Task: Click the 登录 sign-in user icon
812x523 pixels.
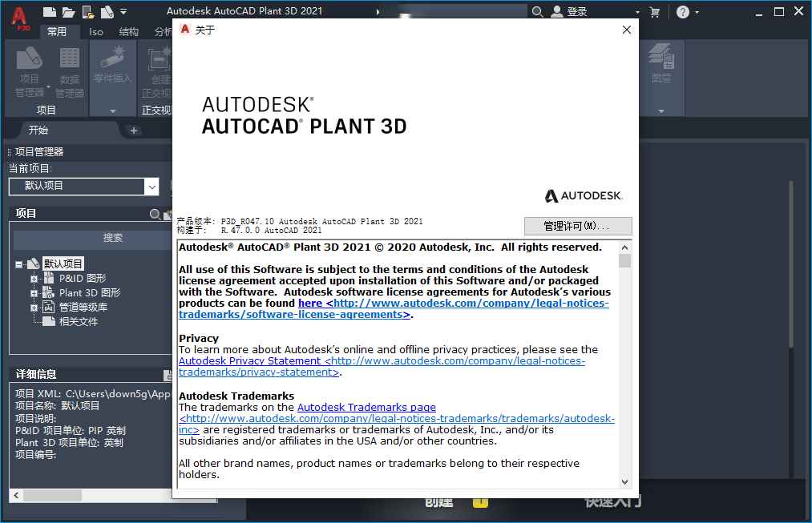Action: tap(556, 11)
